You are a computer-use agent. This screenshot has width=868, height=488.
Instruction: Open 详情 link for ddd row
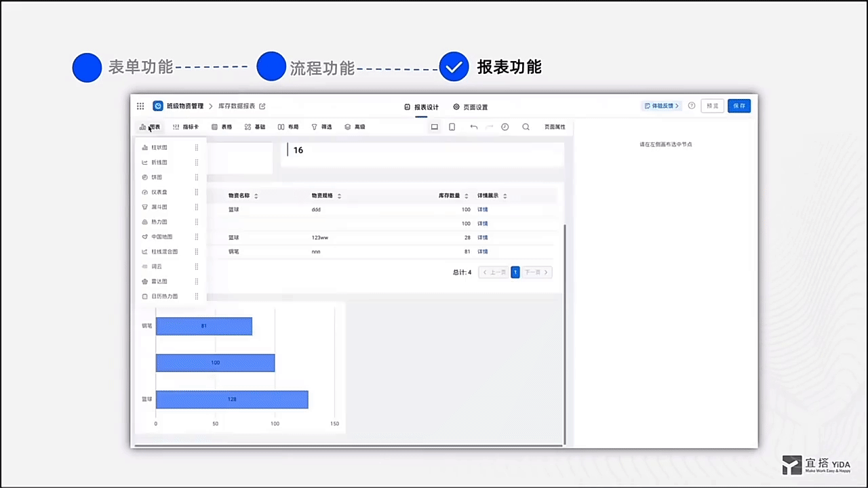[483, 209]
